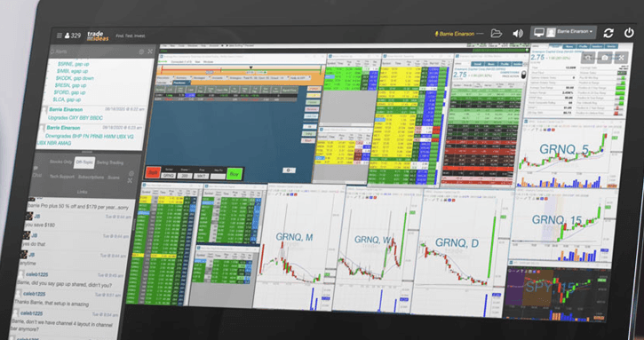Click the monitor display icon
Screen dimensions: 644x340
(539, 32)
